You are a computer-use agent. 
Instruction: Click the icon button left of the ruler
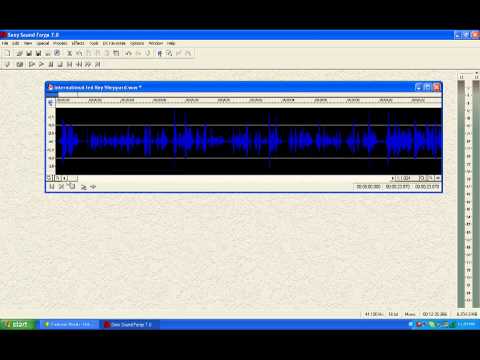pyautogui.click(x=51, y=102)
